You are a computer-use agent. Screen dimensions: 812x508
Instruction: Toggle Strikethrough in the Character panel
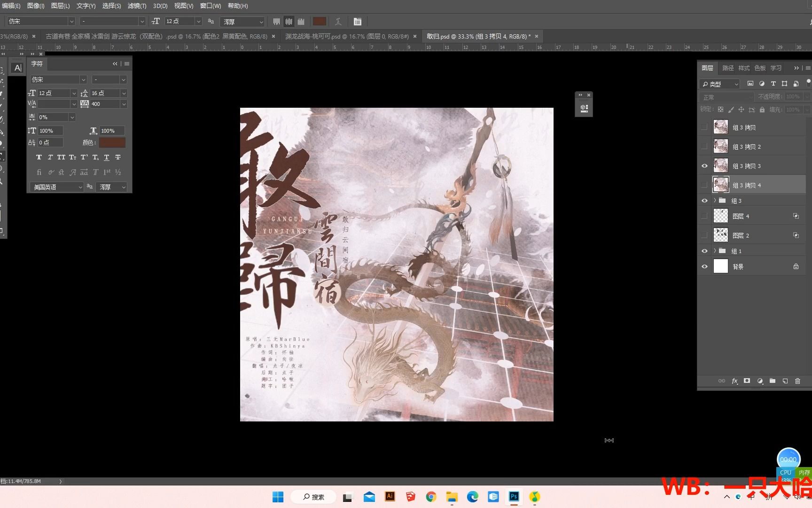(118, 158)
